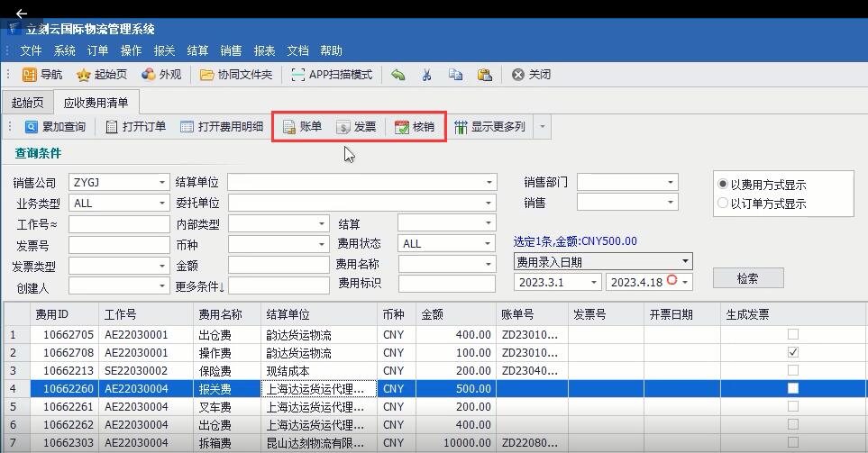This screenshot has width=868, height=453.
Task: Switch to the 起始页 tab
Action: pos(27,103)
